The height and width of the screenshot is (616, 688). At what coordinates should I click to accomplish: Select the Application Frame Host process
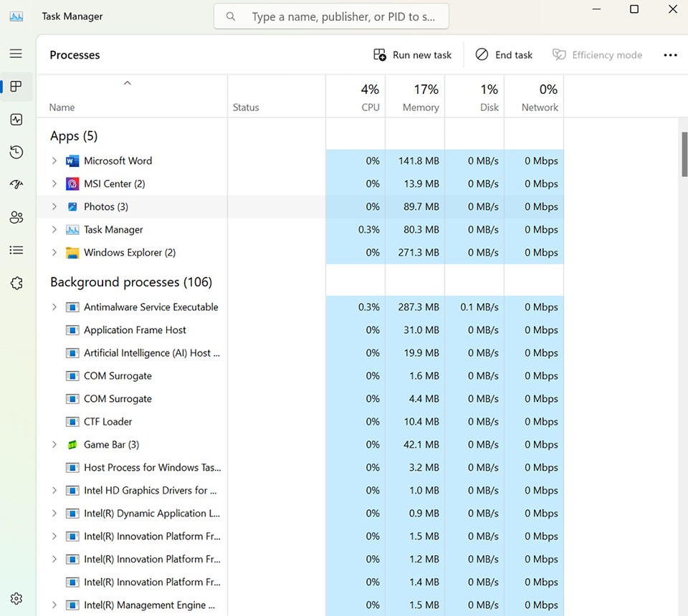300,330
